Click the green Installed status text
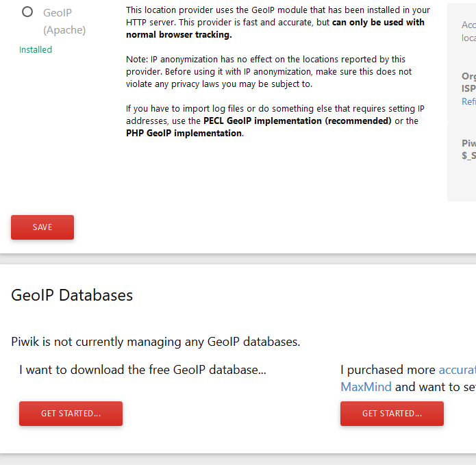This screenshot has height=465, width=476. tap(36, 49)
